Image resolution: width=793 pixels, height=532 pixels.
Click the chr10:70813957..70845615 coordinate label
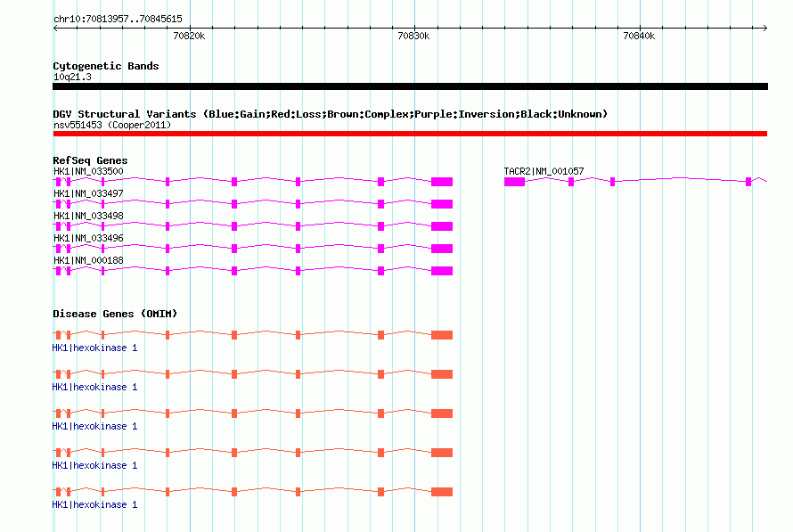[118, 20]
